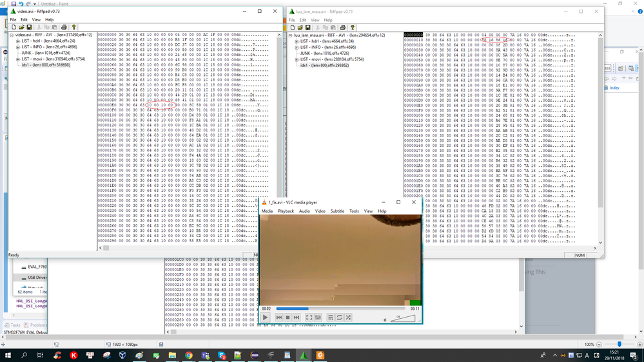Viewport: 644px width, 362px height.
Task: Open File menu in luu_lam_mau.avi Riffpad
Action: click(x=291, y=20)
